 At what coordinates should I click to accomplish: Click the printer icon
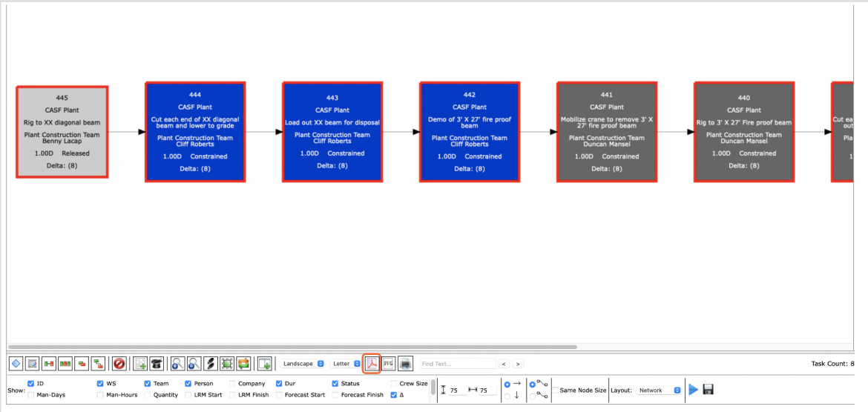(x=405, y=364)
